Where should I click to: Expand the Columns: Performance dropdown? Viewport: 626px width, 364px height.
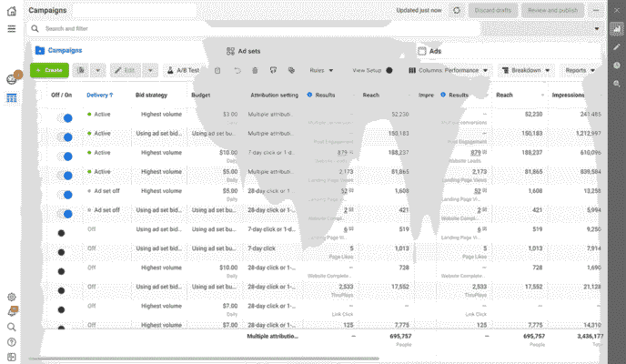tap(449, 70)
